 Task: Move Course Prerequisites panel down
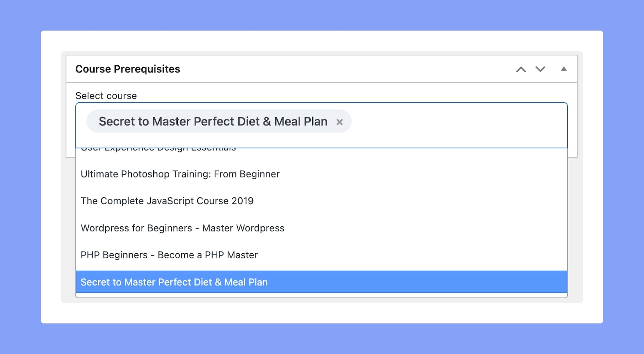click(x=540, y=69)
